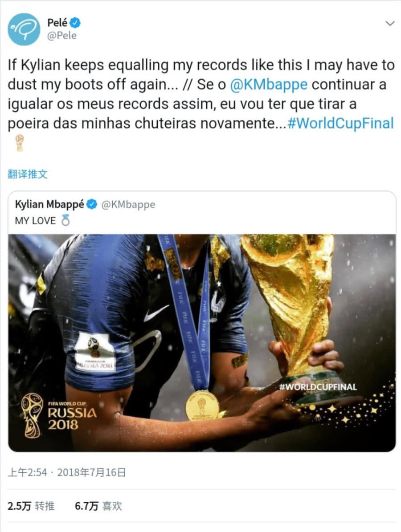This screenshot has width=401, height=532.
Task: View the 2.5万 转推 retweets list
Action: point(31,506)
